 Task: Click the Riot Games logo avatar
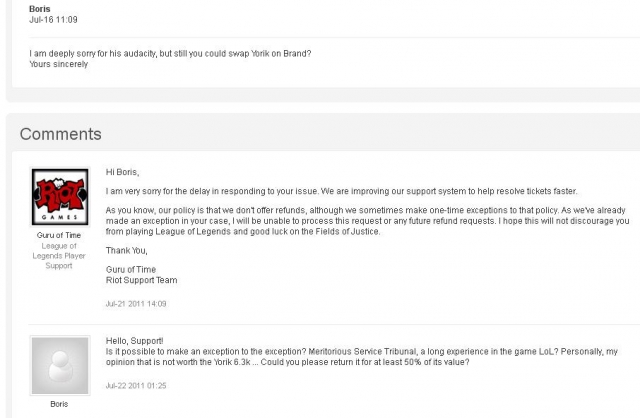tap(60, 197)
